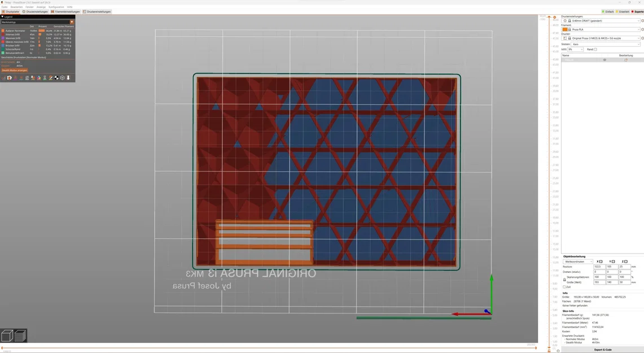Click Drehen Y rotation input field
Image resolution: width=644 pixels, height=353 pixels.
pos(612,272)
